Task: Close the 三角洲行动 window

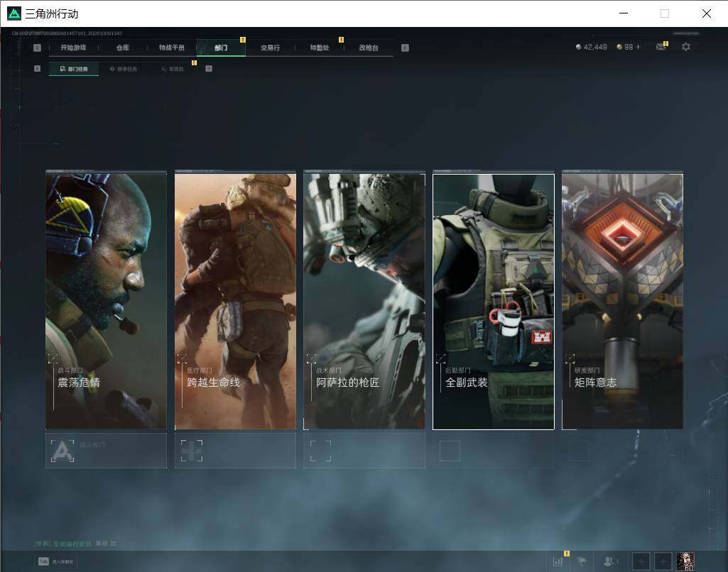Action: click(706, 13)
